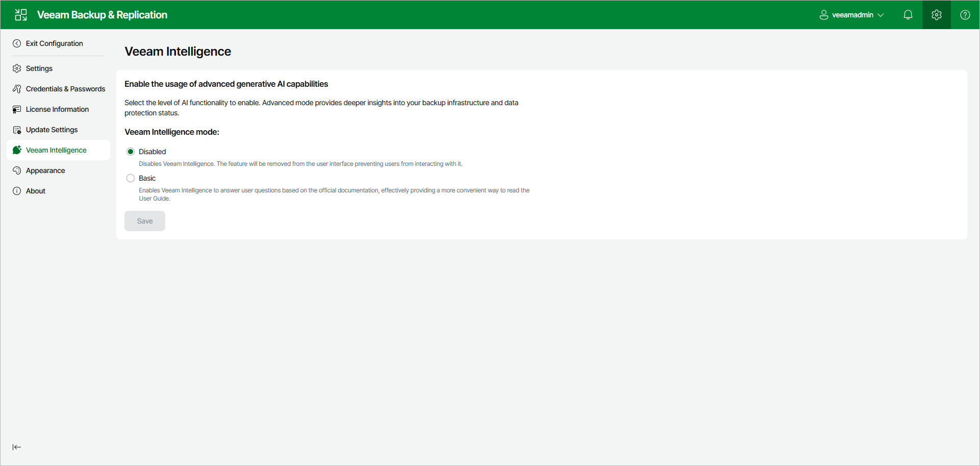
Task: Open the About page
Action: (58, 191)
